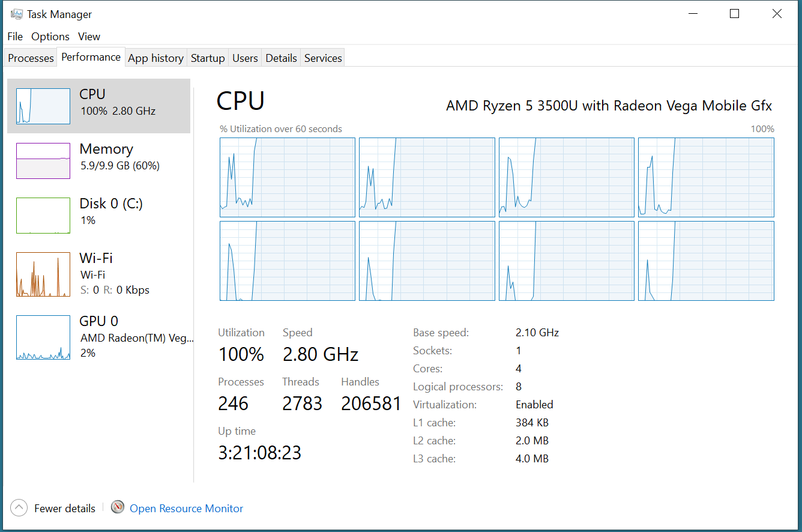802x532 pixels.
Task: Click the L1 cache 384 KB value
Action: point(532,423)
